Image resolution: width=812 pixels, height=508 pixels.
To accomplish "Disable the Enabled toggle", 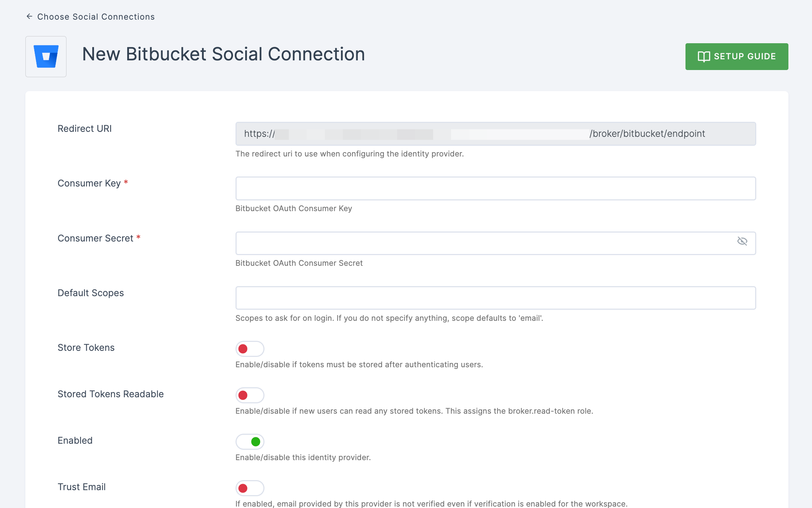I will tap(250, 442).
